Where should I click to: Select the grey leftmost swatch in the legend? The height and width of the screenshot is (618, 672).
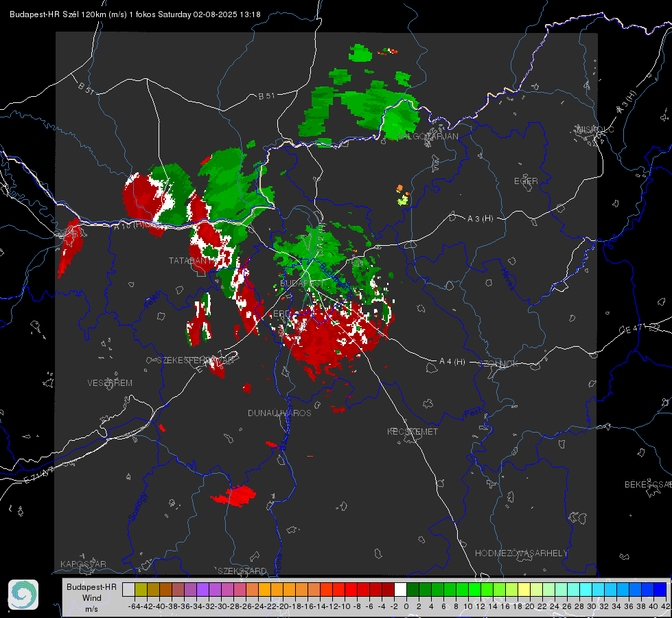[128, 589]
